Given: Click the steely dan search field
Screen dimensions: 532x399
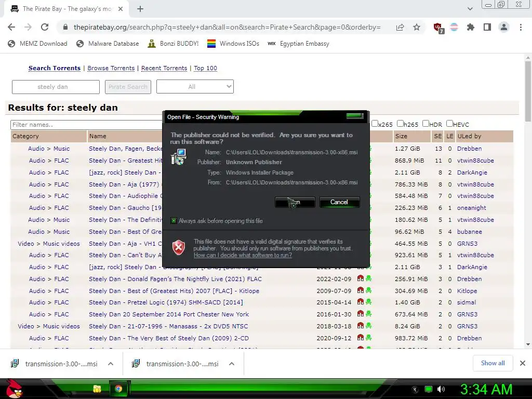Looking at the screenshot, I should (56, 87).
